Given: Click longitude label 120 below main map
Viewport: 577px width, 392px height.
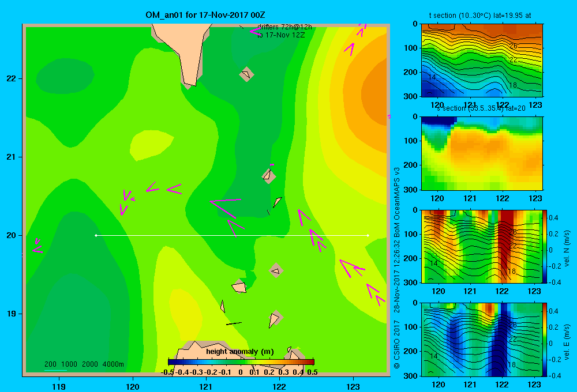Looking at the screenshot, I should tap(133, 387).
